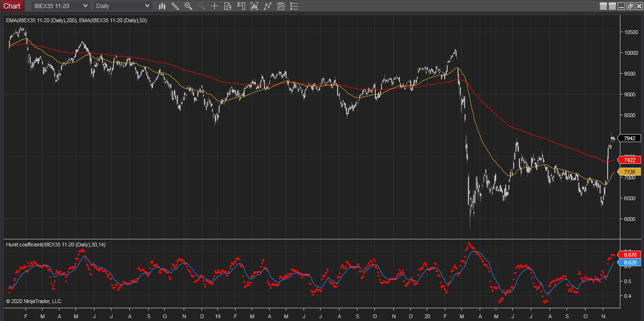Click the 0.4 Hurst axis label
Viewport: 644px width, 321px height.
628,296
